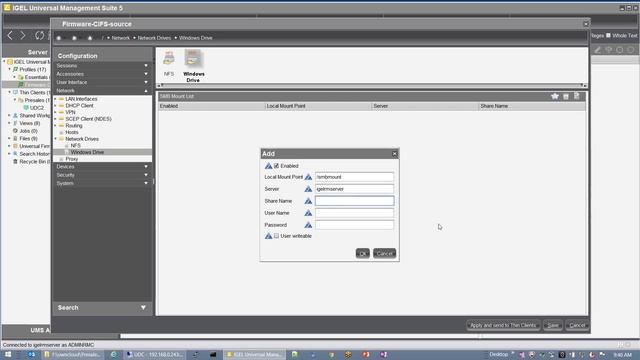Expand the LAN Interfaces tree node
Image resolution: width=640 pixels, height=360 pixels.
[56, 99]
